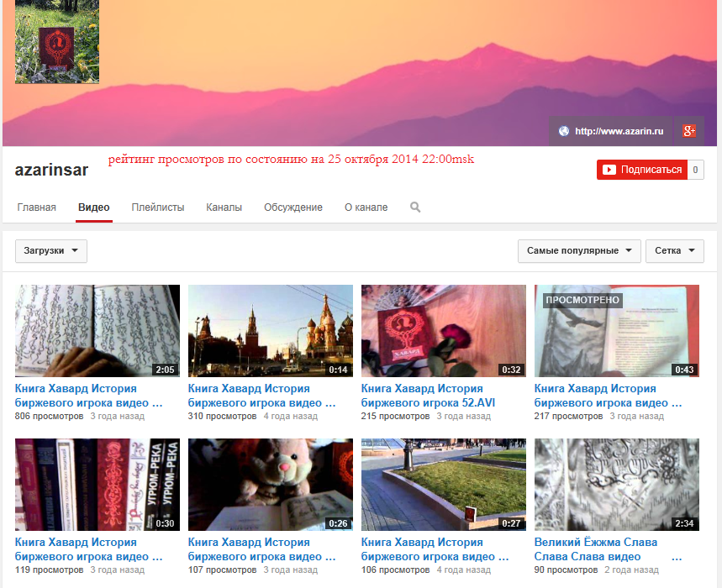
Task: Open the Сетка view dropdown
Action: pyautogui.click(x=674, y=250)
